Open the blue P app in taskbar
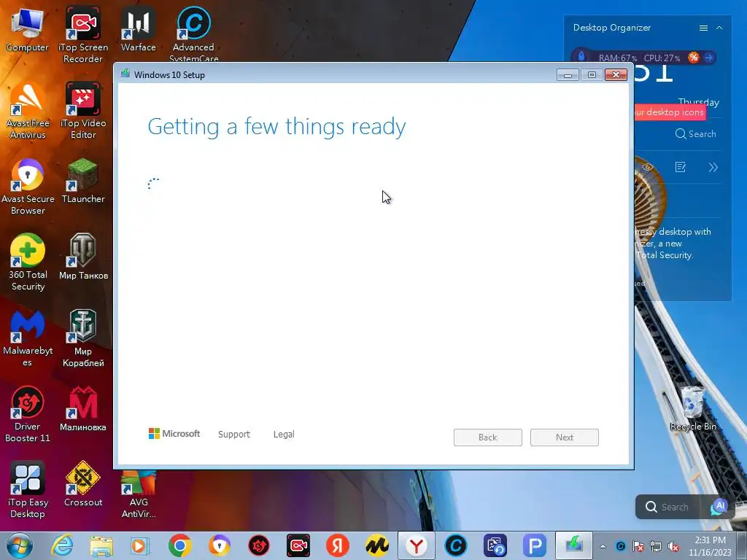Image resolution: width=747 pixels, height=560 pixels. [x=535, y=545]
